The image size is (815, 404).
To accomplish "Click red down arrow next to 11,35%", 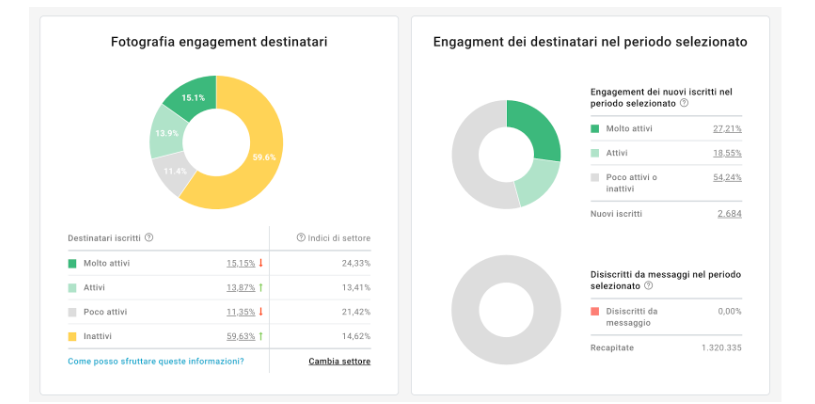I will click(x=260, y=312).
